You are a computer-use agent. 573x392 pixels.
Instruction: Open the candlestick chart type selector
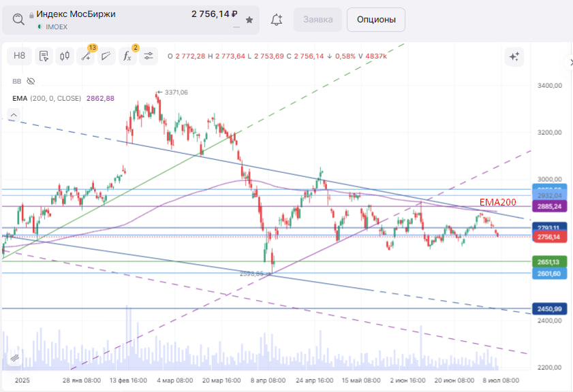[x=65, y=56]
